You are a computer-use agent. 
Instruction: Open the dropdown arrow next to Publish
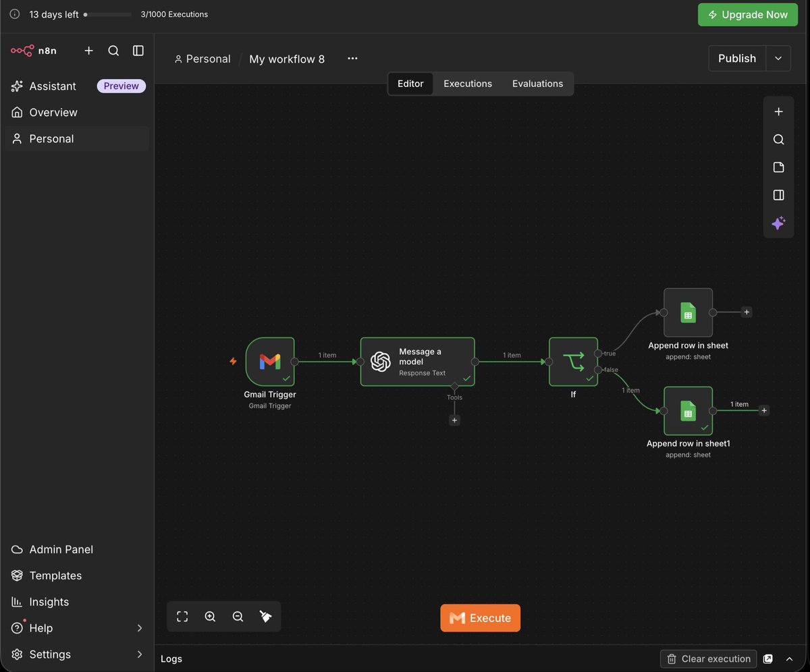tap(778, 59)
